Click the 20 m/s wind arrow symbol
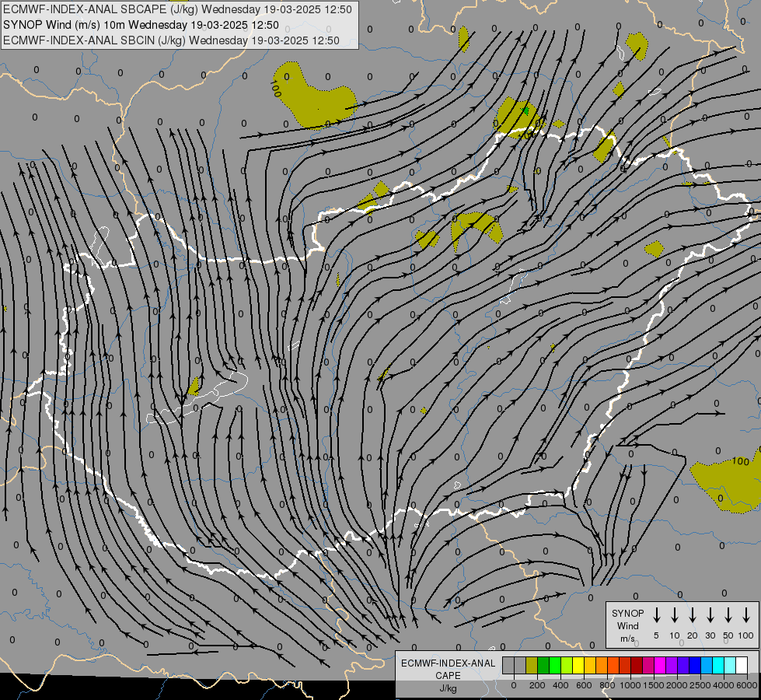761x700 pixels. click(693, 615)
